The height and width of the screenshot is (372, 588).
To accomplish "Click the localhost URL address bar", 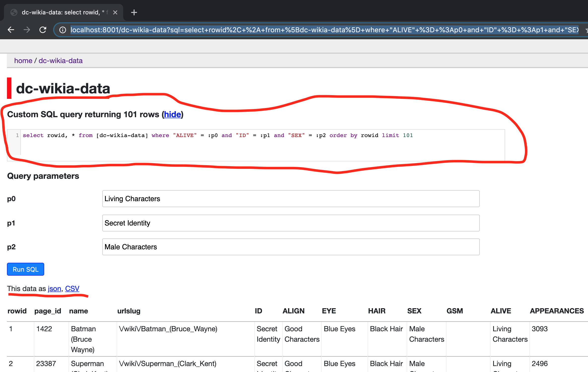I will [323, 30].
